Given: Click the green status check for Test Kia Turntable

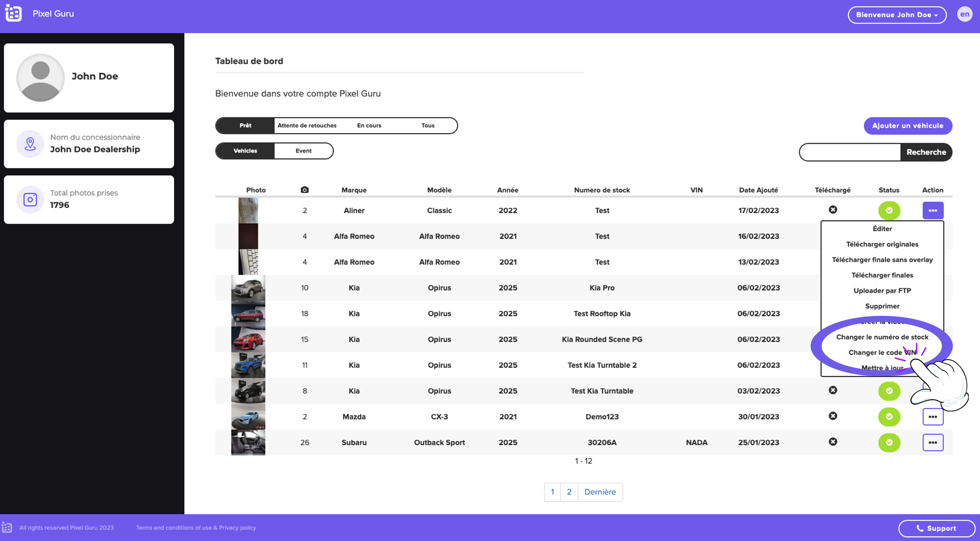Looking at the screenshot, I should tap(889, 391).
